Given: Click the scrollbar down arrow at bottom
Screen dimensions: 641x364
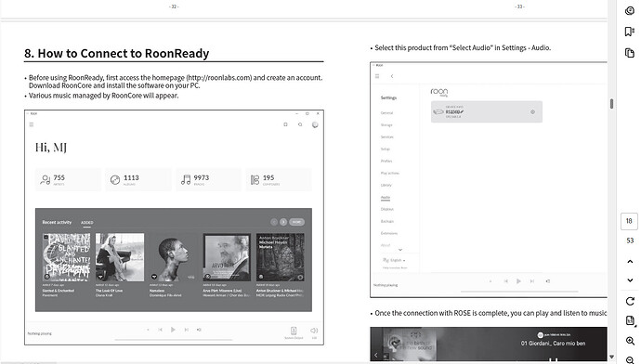Looking at the screenshot, I should point(611,357).
